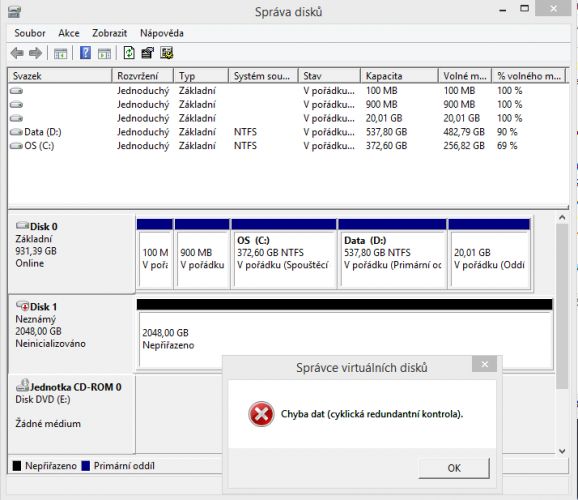
Task: Open the Soubor menu
Action: (29, 33)
